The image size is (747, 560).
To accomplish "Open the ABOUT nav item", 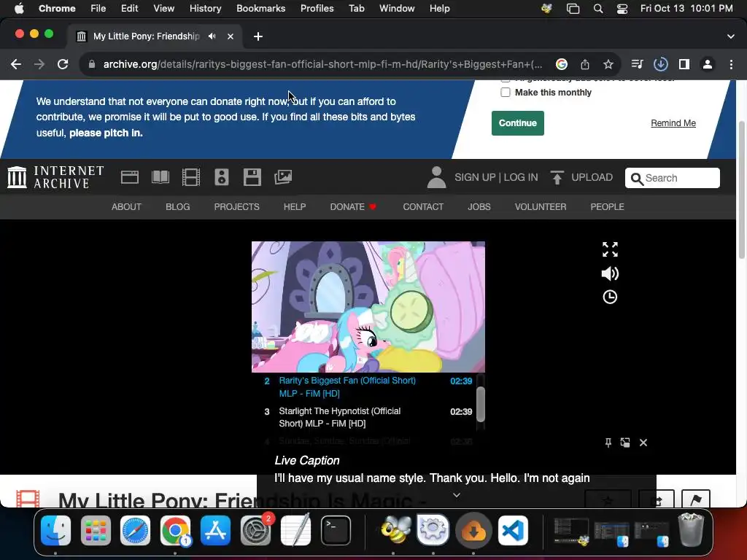I will coord(126,206).
